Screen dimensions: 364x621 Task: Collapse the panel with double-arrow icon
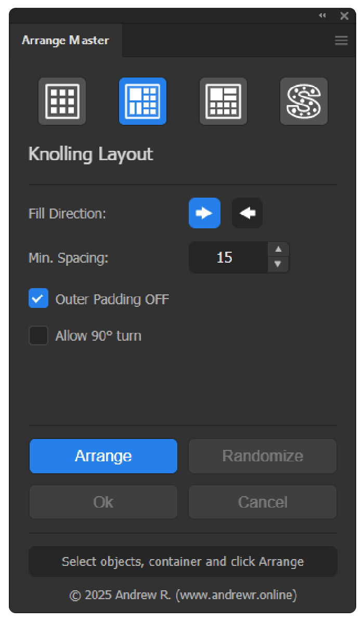click(x=322, y=16)
